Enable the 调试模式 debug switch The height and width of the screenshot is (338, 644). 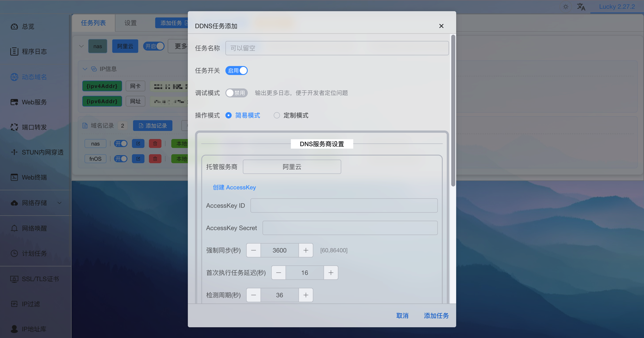(x=236, y=93)
